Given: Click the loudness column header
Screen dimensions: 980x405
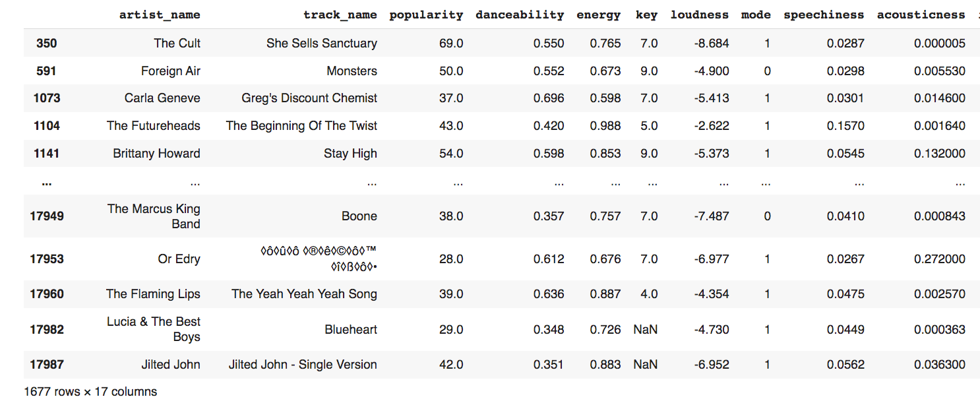Looking at the screenshot, I should coord(700,15).
